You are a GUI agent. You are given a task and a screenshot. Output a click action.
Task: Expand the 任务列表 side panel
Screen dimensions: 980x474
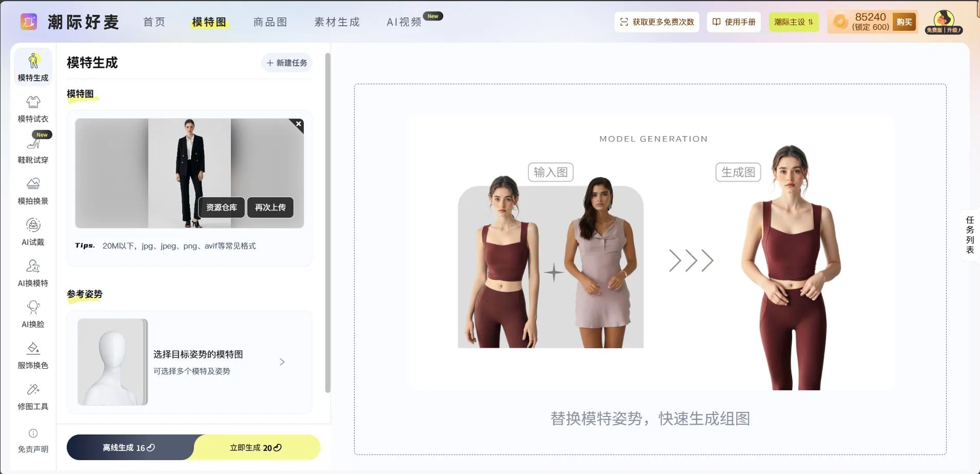pyautogui.click(x=970, y=235)
